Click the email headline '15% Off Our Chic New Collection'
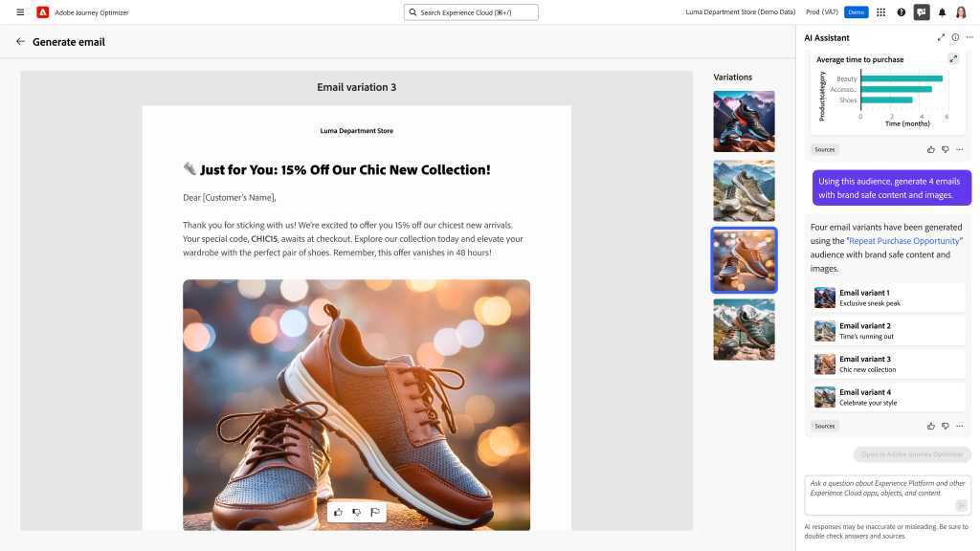 pos(386,169)
